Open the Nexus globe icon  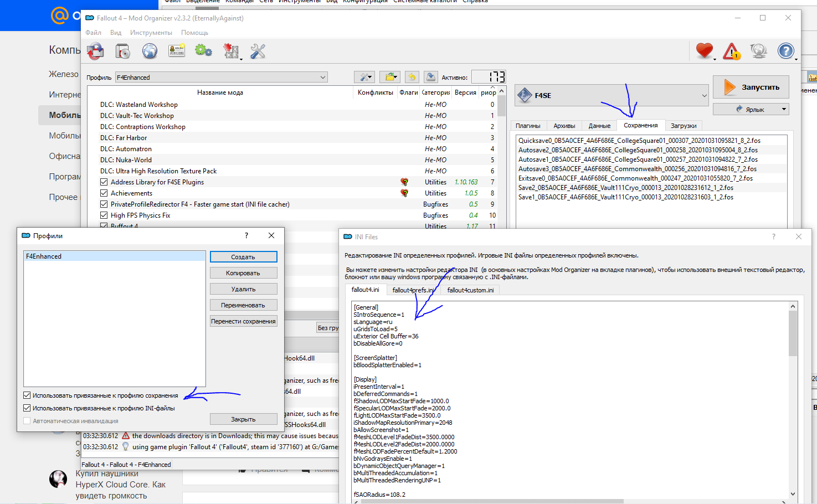[x=150, y=51]
